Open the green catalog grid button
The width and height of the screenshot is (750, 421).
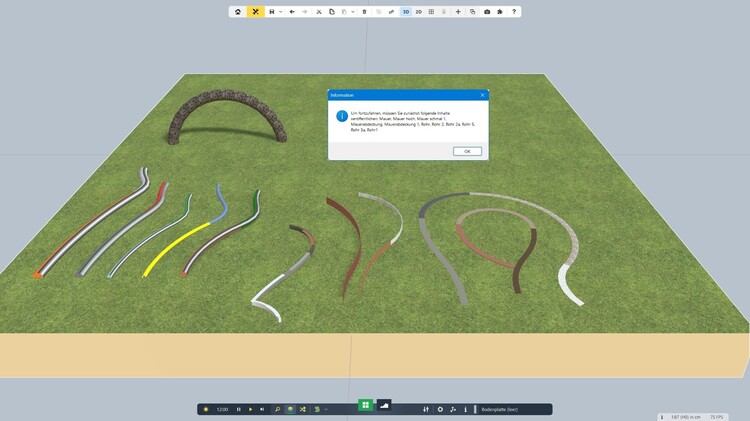(x=365, y=405)
